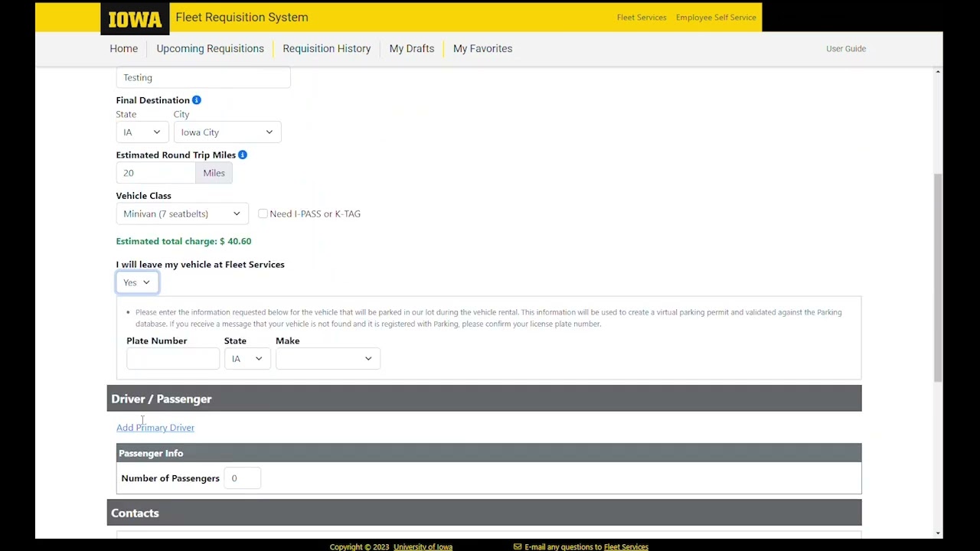Open the My Favorites tab
980x551 pixels.
click(483, 48)
